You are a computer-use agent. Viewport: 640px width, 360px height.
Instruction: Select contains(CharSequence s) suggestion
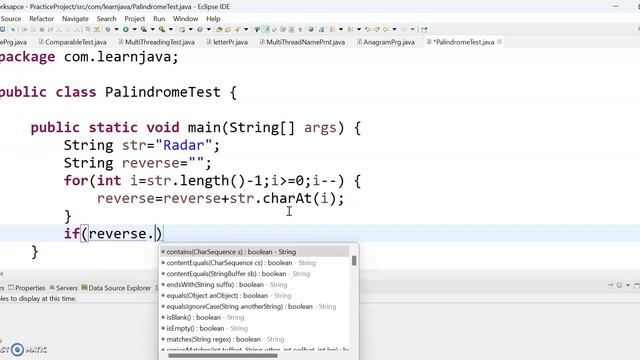[x=254, y=252]
